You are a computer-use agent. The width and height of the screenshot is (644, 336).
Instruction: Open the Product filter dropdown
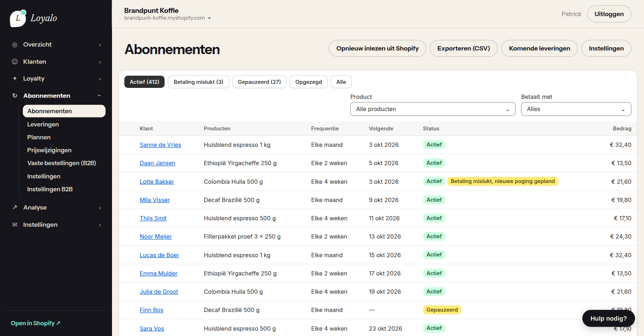(433, 109)
